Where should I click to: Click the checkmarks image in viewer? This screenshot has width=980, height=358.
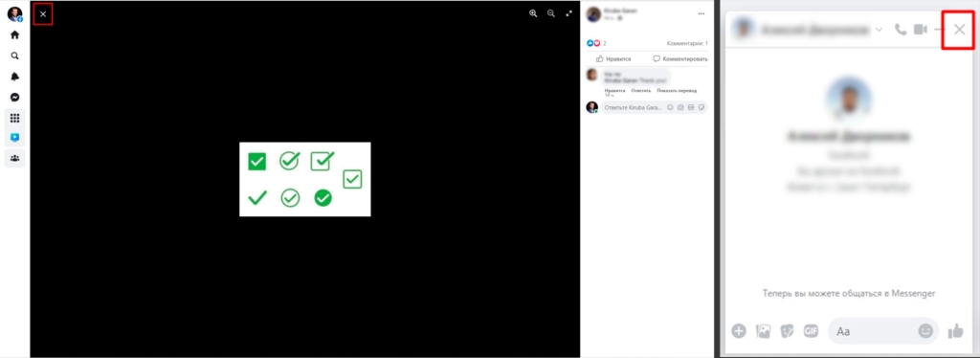tap(305, 179)
